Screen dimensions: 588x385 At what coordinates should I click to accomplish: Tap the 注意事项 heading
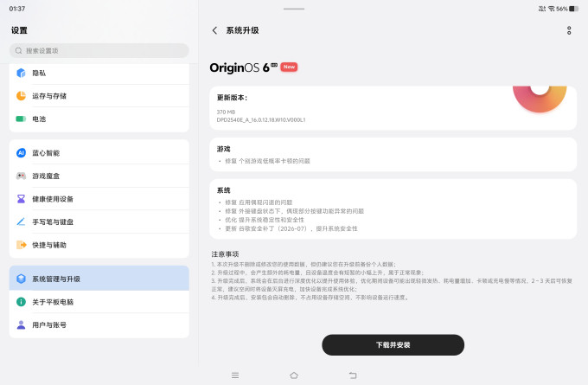(225, 254)
